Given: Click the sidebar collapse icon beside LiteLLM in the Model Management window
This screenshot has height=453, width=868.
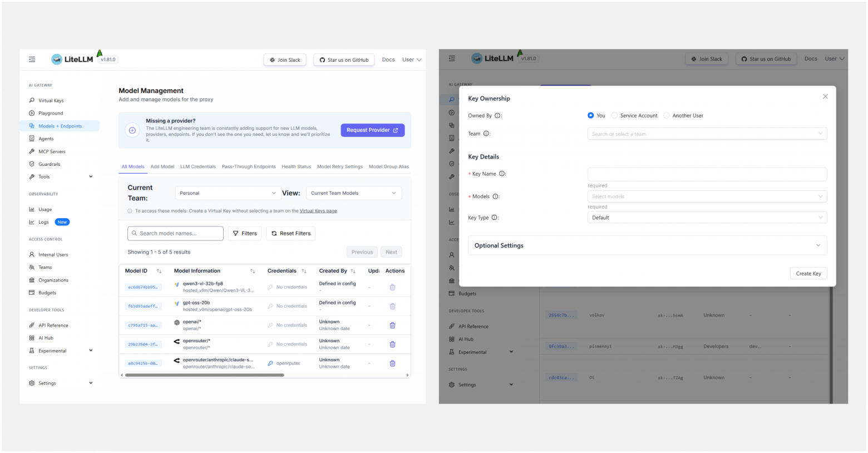Looking at the screenshot, I should (x=32, y=60).
